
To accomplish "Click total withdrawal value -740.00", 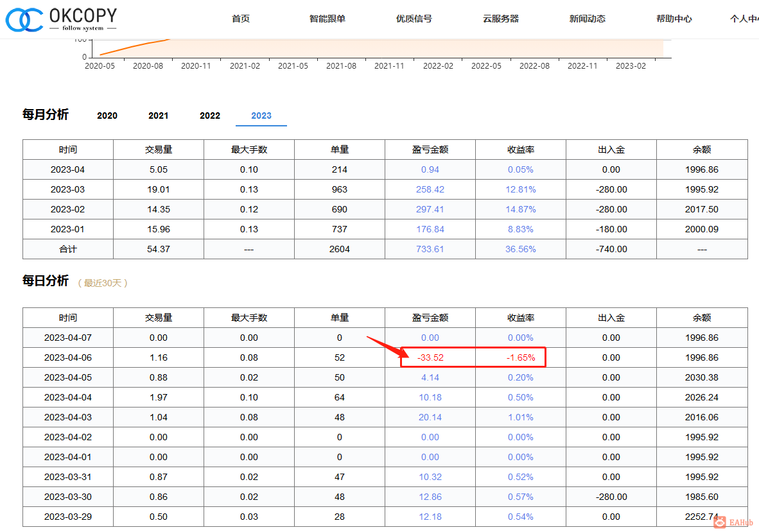I will [611, 249].
